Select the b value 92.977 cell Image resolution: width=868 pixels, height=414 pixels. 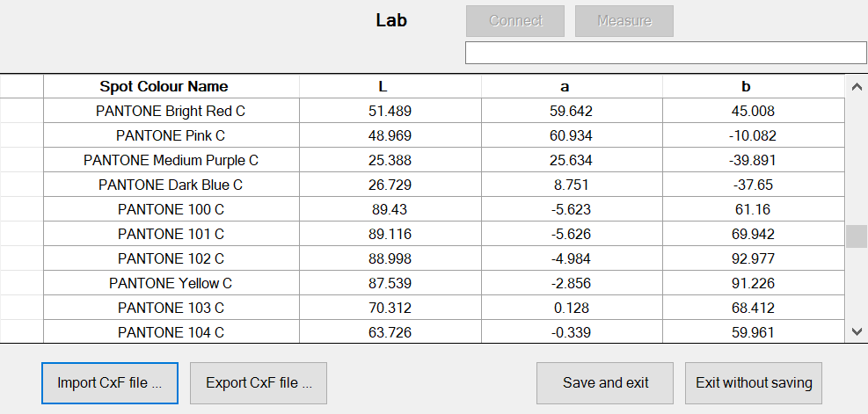click(754, 258)
